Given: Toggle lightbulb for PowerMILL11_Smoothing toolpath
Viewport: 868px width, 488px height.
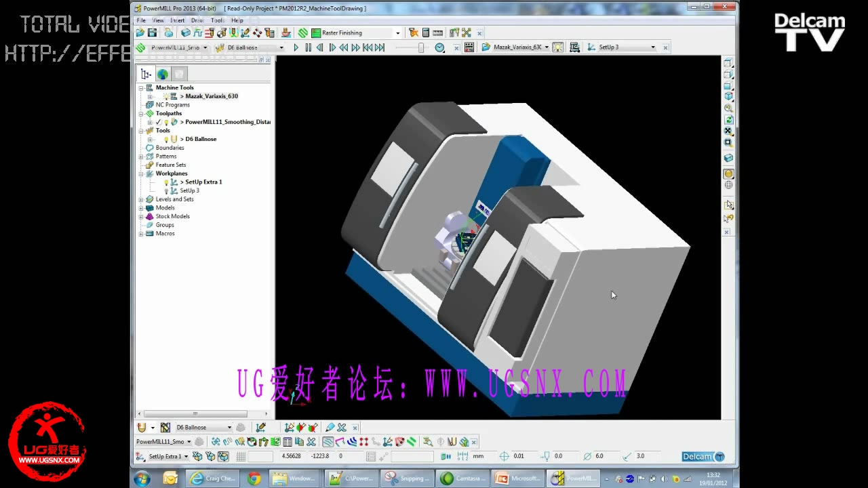Looking at the screenshot, I should click(x=166, y=122).
